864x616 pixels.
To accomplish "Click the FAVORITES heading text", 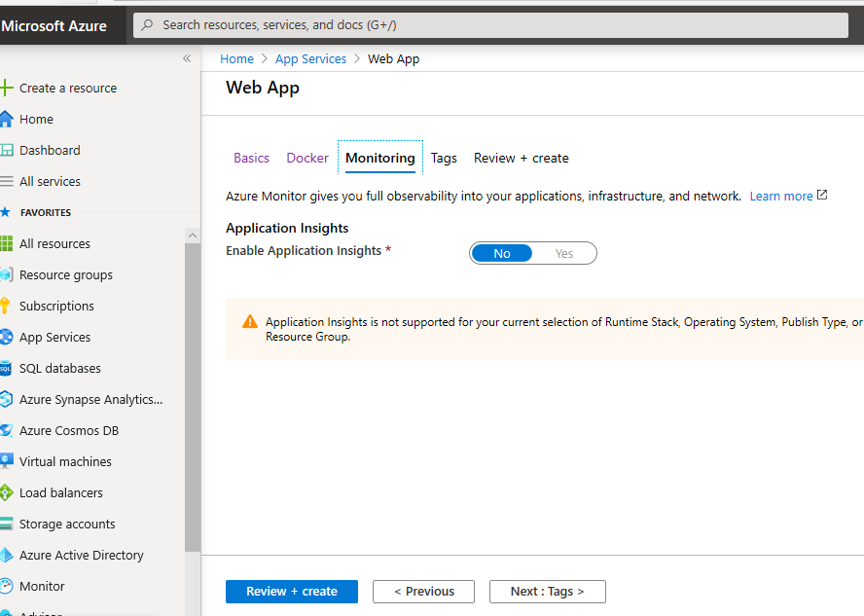I will [46, 213].
